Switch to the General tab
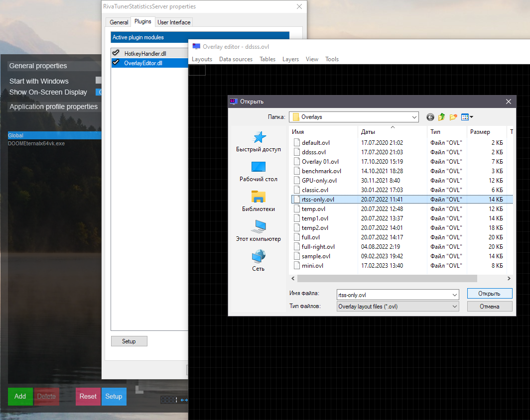 119,22
